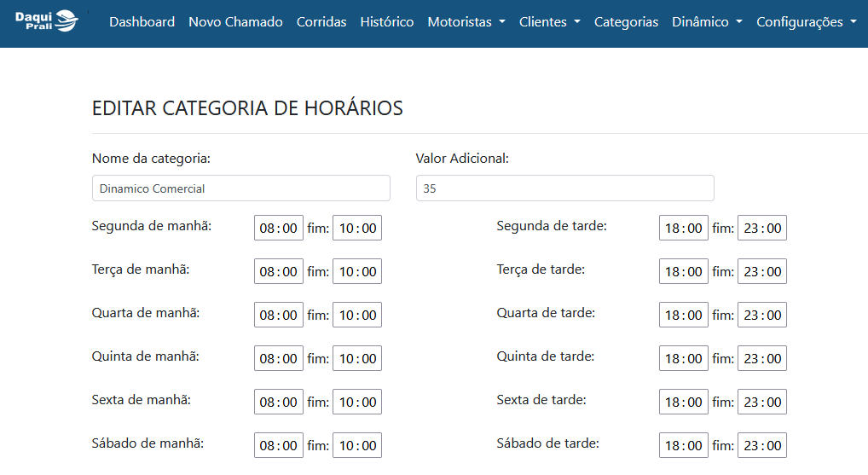
Task: Select the Segunda de manhã start time field
Action: click(279, 228)
